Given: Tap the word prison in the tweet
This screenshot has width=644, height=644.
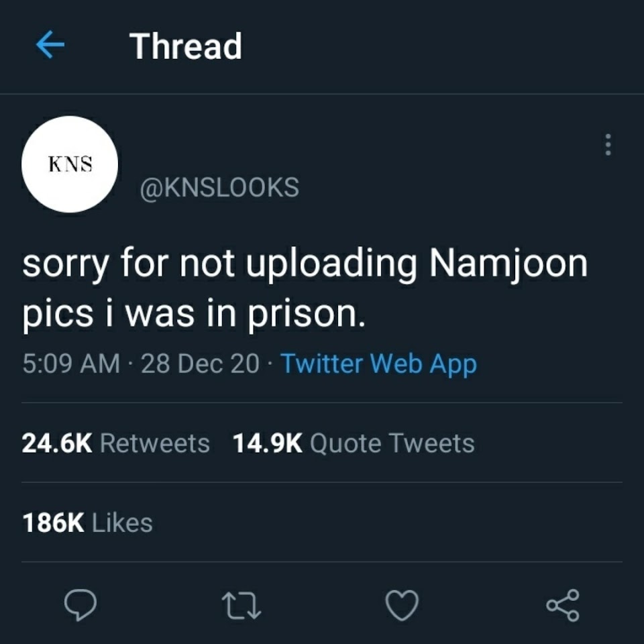Looking at the screenshot, I should tap(302, 315).
